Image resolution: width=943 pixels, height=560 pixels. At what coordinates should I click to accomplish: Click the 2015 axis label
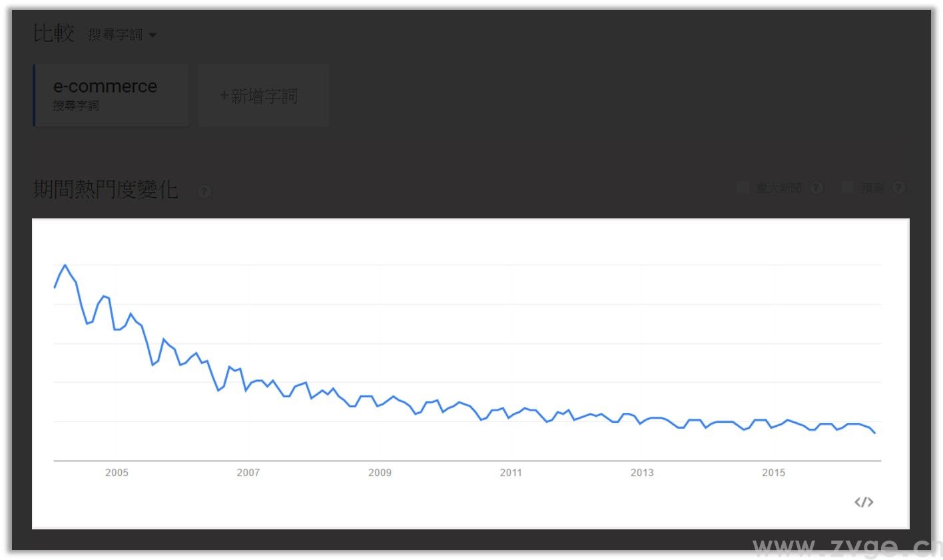(774, 473)
